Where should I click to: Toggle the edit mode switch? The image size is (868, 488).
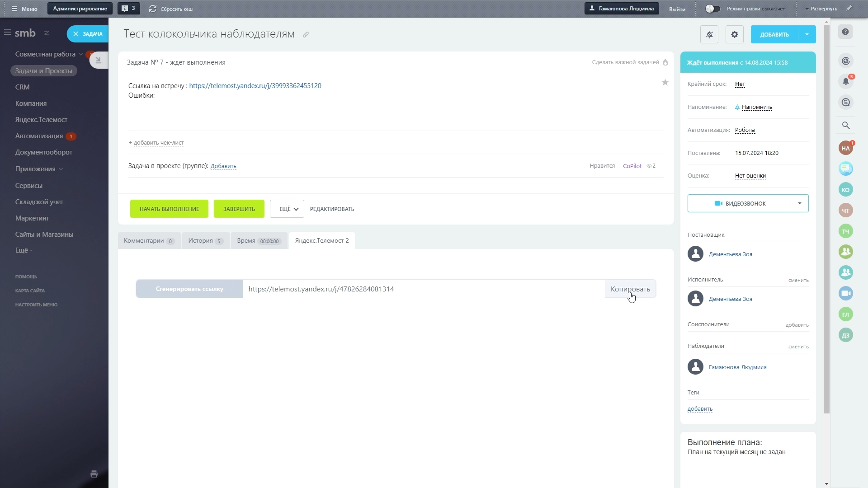click(x=712, y=9)
